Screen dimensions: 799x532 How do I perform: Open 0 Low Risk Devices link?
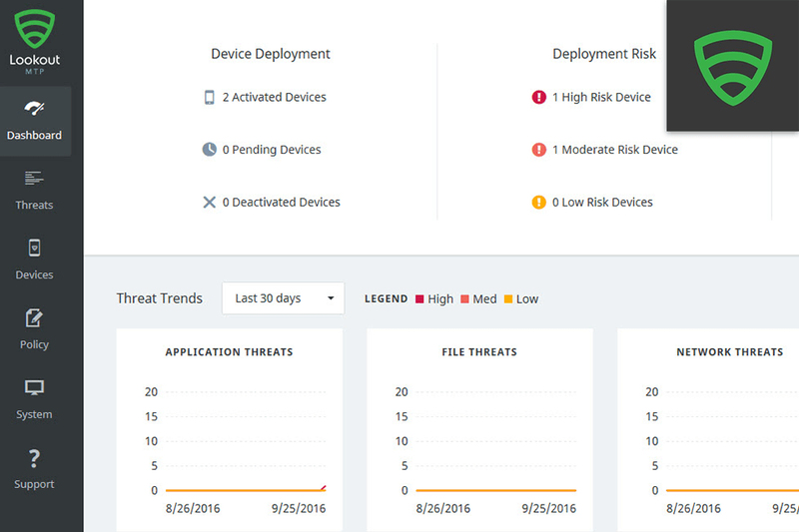tap(602, 202)
